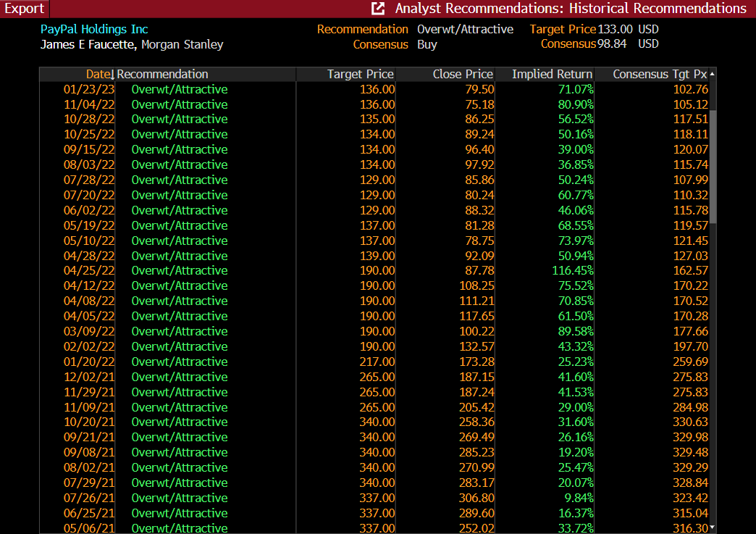
Task: Open the pop-out window icon beside the title
Action: (378, 9)
